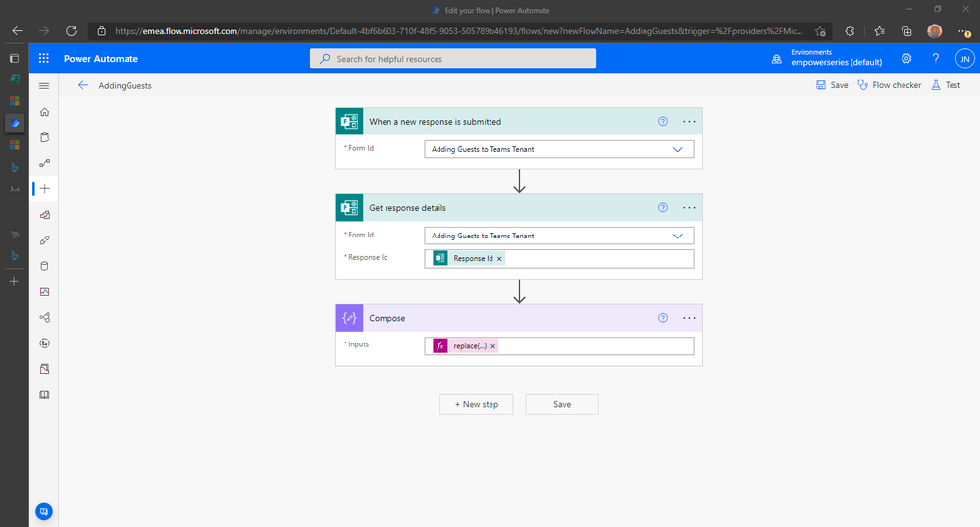Click the browser address bar URL
Screen dimensions: 980x527
point(459,31)
